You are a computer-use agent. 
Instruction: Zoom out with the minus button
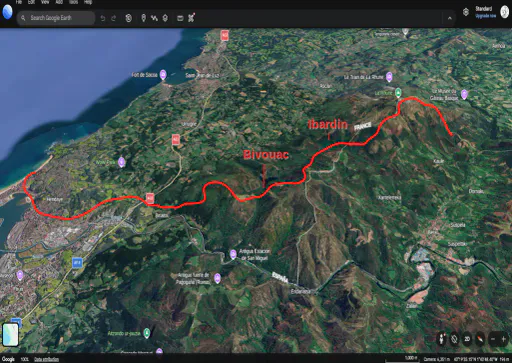tap(493, 339)
